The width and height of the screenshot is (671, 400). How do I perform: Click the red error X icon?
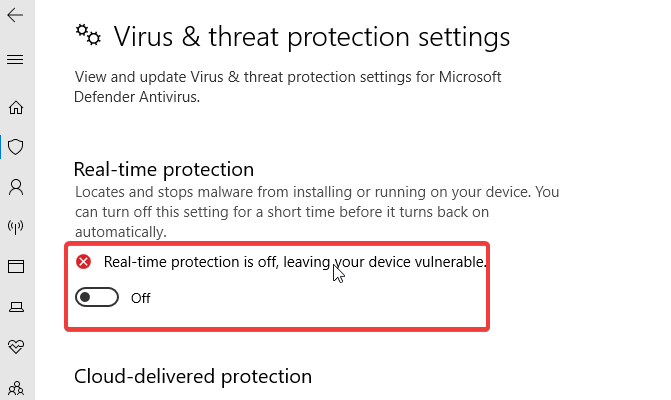(x=83, y=261)
